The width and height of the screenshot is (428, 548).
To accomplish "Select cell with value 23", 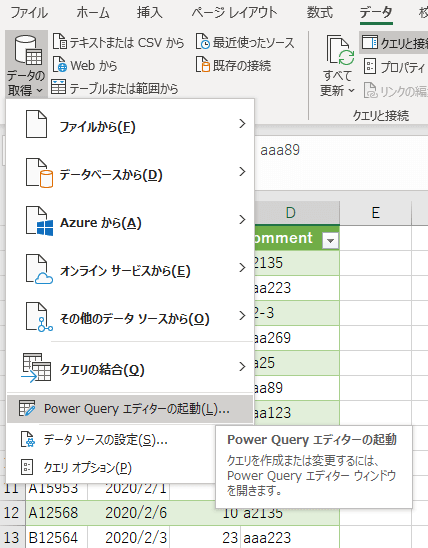I will pyautogui.click(x=205, y=537).
